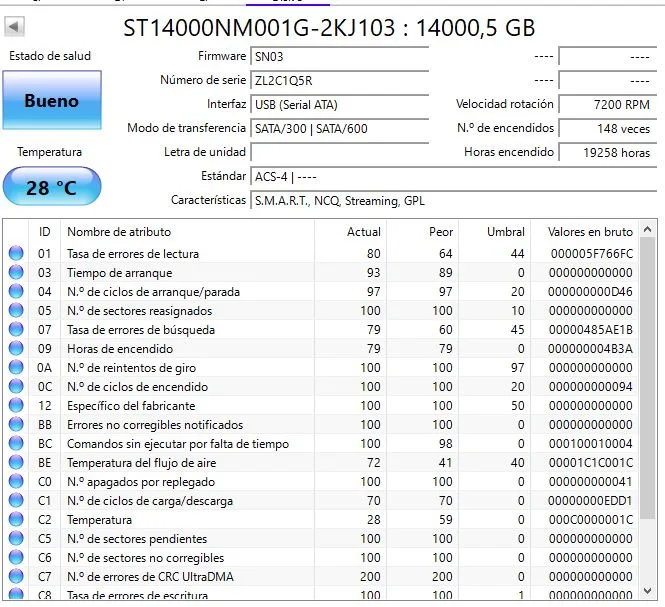Click the Umbral column header
The height and width of the screenshot is (607, 665).
495,232
